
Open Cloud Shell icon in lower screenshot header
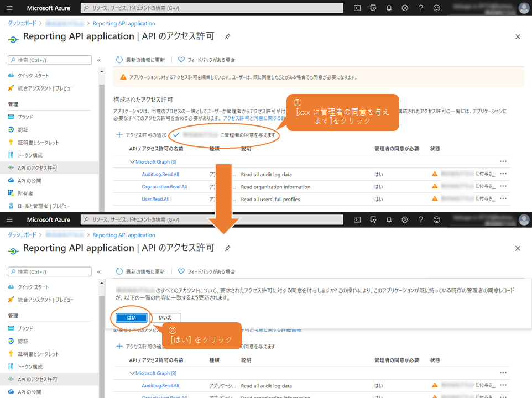pos(357,219)
